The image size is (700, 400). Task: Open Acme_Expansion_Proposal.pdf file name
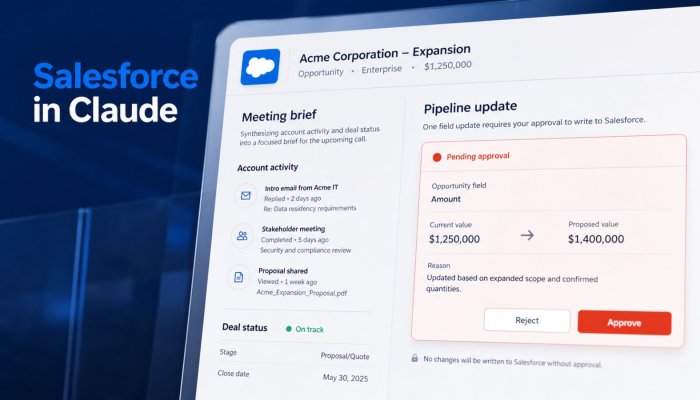click(302, 293)
